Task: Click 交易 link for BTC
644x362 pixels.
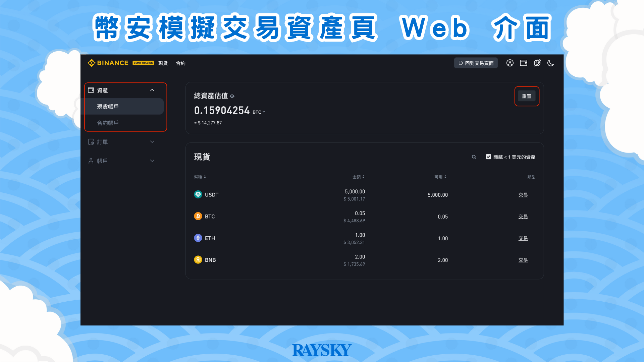Action: click(x=523, y=217)
